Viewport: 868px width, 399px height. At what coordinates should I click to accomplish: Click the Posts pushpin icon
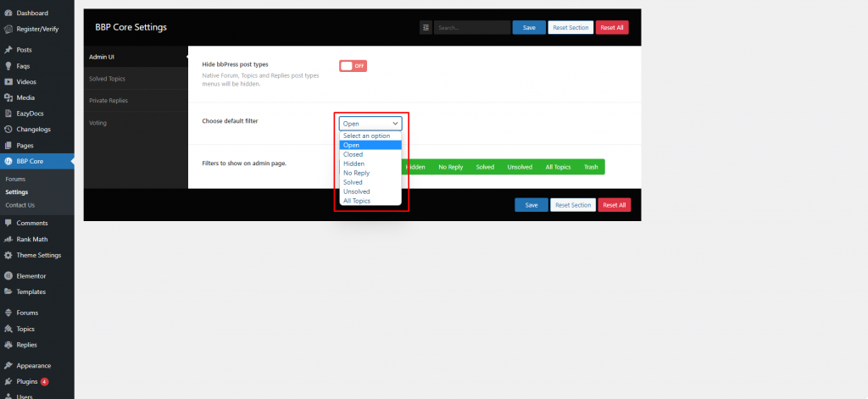click(x=8, y=50)
